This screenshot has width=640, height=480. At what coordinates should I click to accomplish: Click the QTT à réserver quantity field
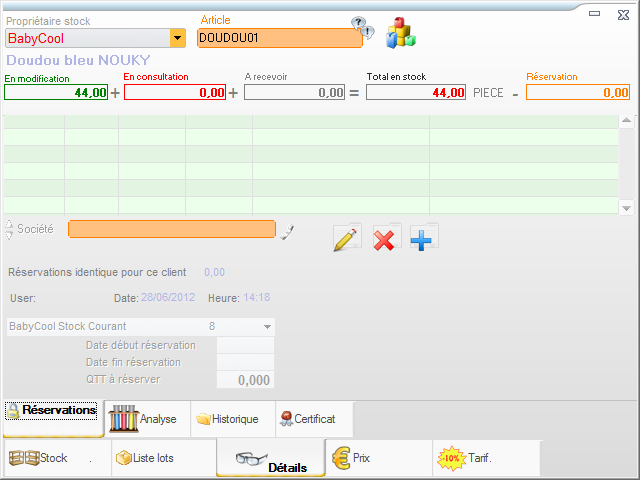pyautogui.click(x=245, y=380)
